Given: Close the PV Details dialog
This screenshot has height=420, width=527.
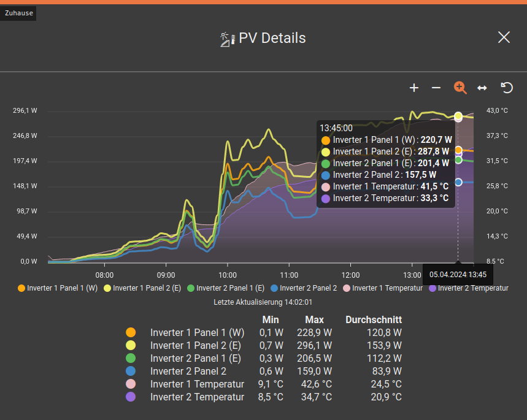Looking at the screenshot, I should pos(504,37).
